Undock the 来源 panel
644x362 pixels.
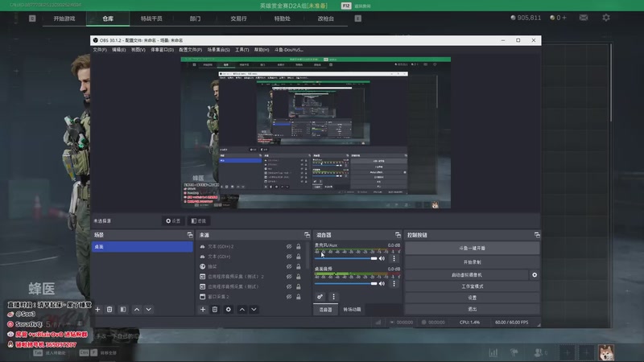307,235
